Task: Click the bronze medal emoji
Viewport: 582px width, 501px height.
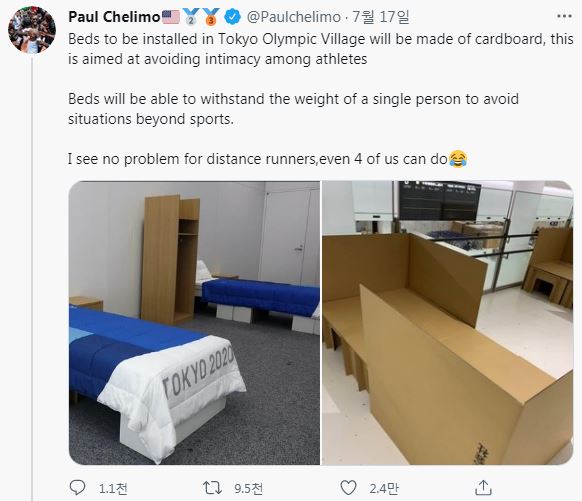Action: tap(211, 17)
